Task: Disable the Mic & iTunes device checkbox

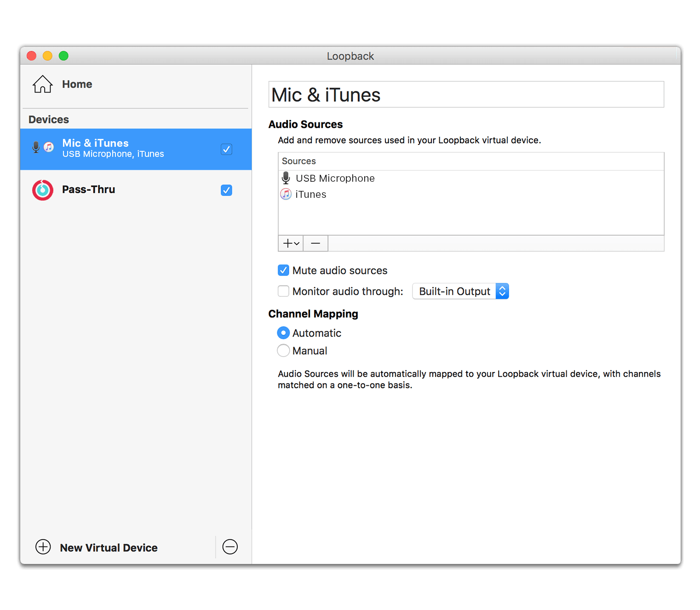Action: pos(226,149)
